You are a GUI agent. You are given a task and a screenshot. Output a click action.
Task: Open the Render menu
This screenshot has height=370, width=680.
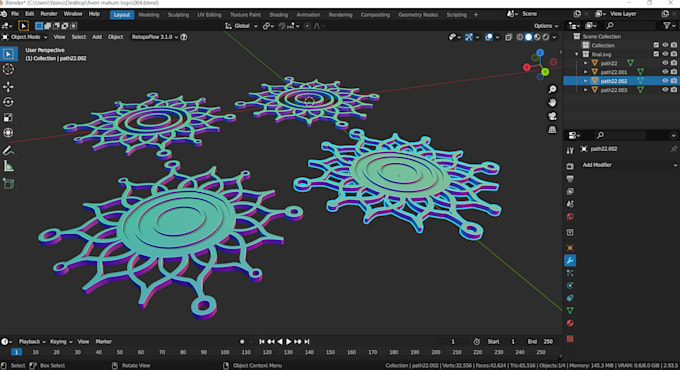pos(49,14)
